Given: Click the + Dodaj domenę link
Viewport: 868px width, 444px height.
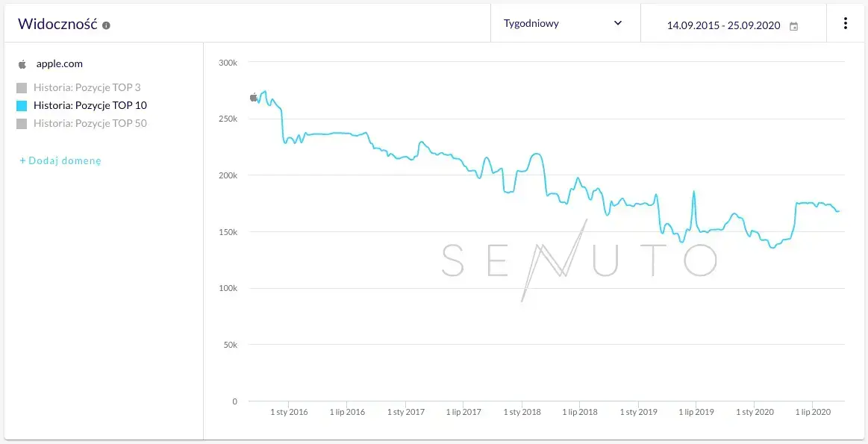Looking at the screenshot, I should point(60,160).
